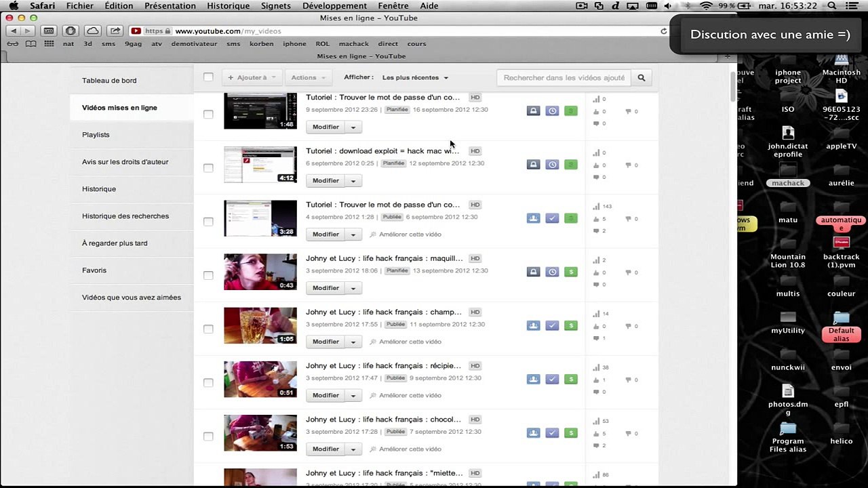This screenshot has width=868, height=488.
Task: Expand the Modifier arrow for the 3:28 tutoriel video
Action: point(353,234)
